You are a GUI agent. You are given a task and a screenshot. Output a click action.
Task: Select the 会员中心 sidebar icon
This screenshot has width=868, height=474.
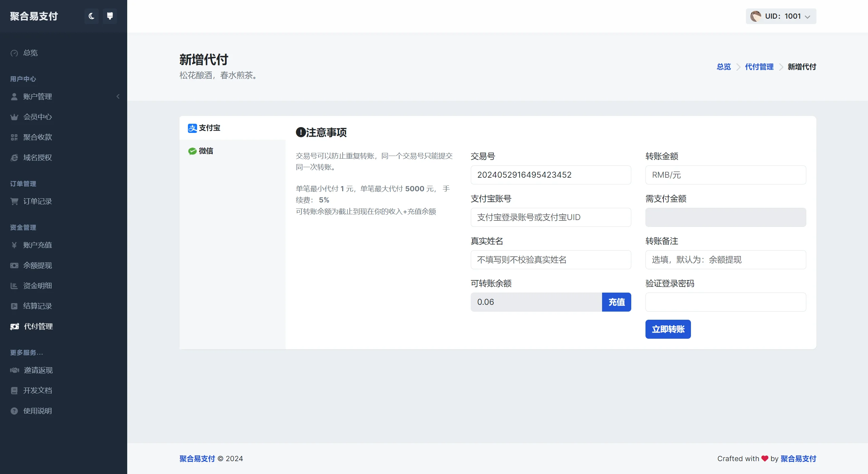coord(14,117)
